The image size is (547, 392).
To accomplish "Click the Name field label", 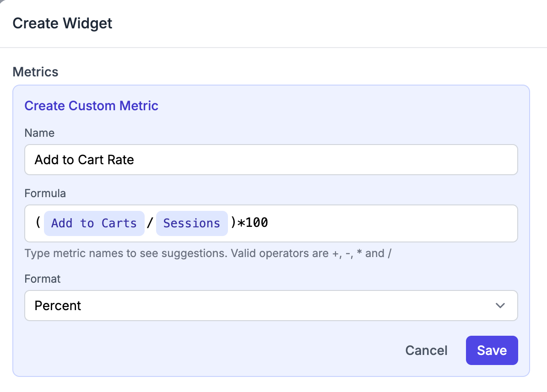I will (x=39, y=133).
